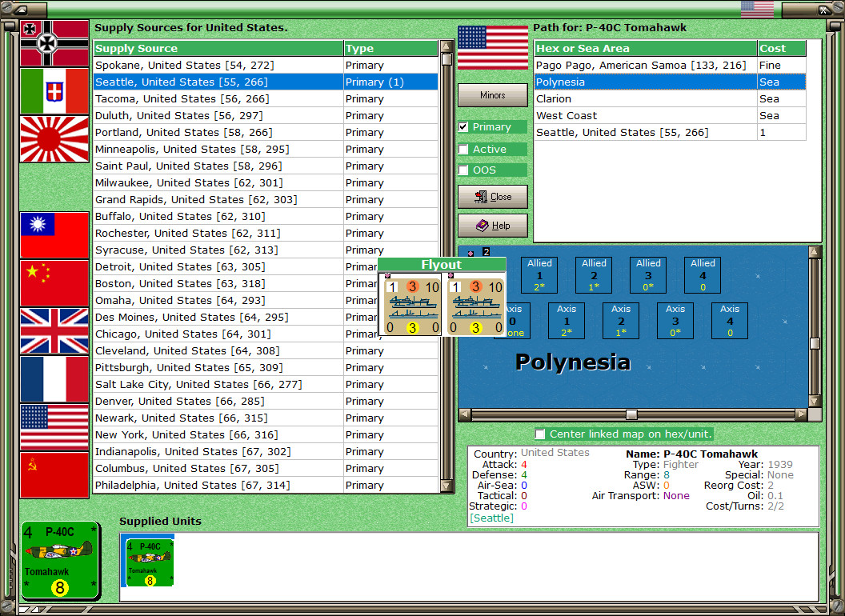Click the Axis 3 sea box
The image size is (845, 616).
(675, 321)
